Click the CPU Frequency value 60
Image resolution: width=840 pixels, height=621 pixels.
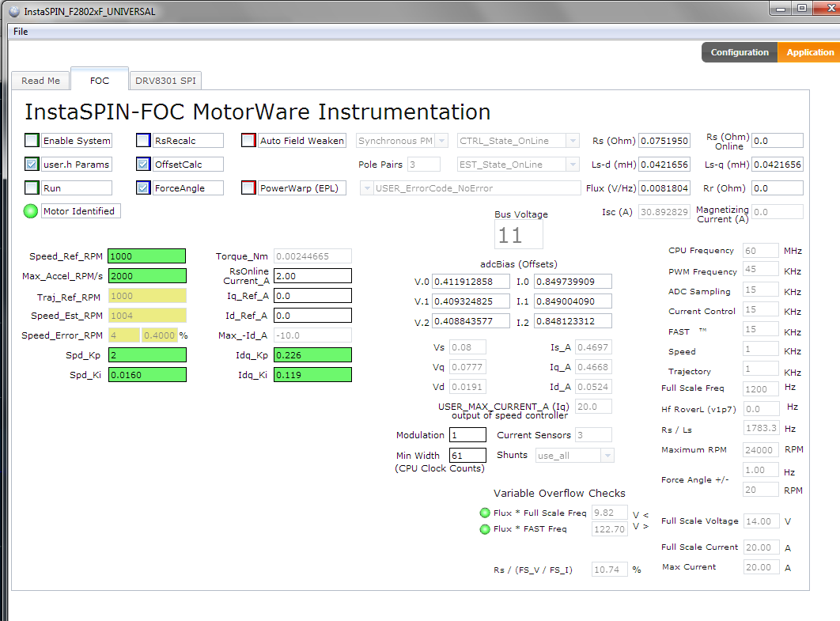[761, 251]
